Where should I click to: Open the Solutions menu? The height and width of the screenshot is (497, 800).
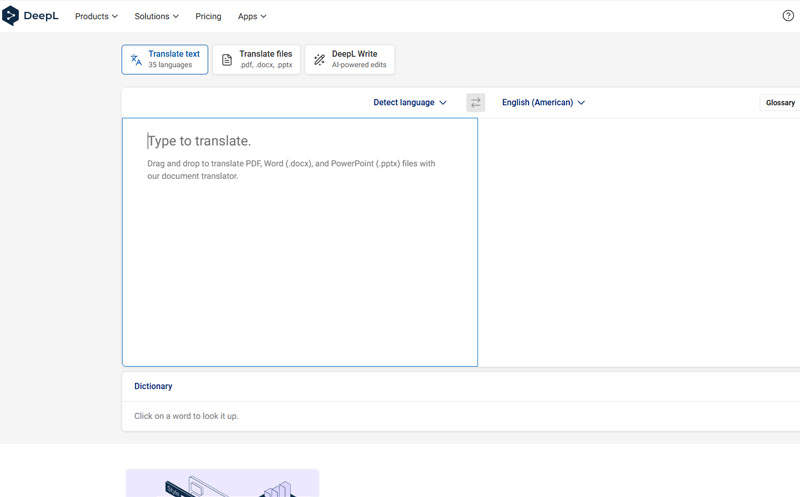157,16
